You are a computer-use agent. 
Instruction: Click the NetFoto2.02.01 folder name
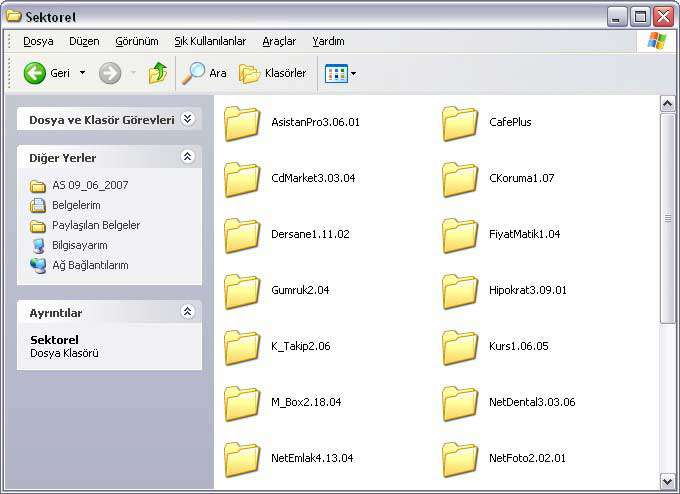(x=527, y=458)
